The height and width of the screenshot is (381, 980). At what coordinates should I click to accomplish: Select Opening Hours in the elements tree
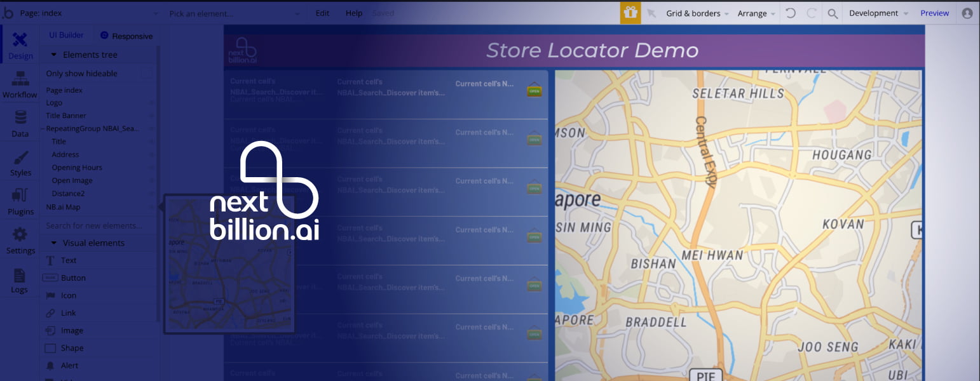coord(77,168)
